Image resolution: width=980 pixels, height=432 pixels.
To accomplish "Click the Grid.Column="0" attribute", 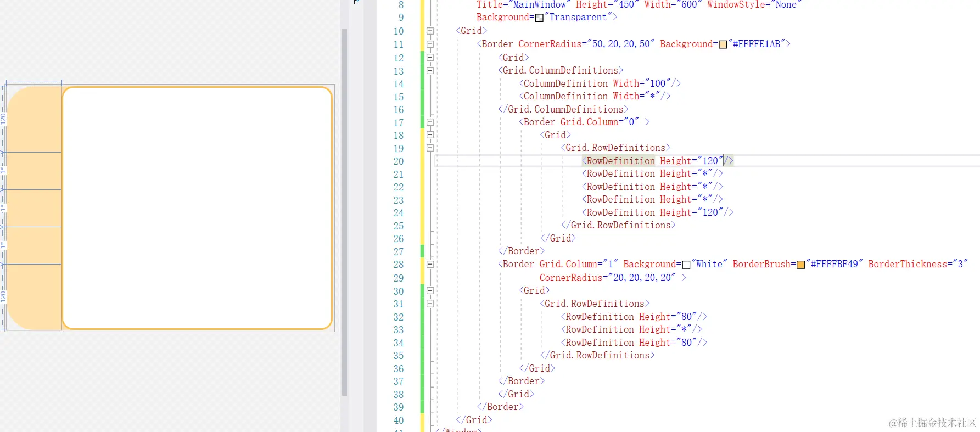I will 600,122.
